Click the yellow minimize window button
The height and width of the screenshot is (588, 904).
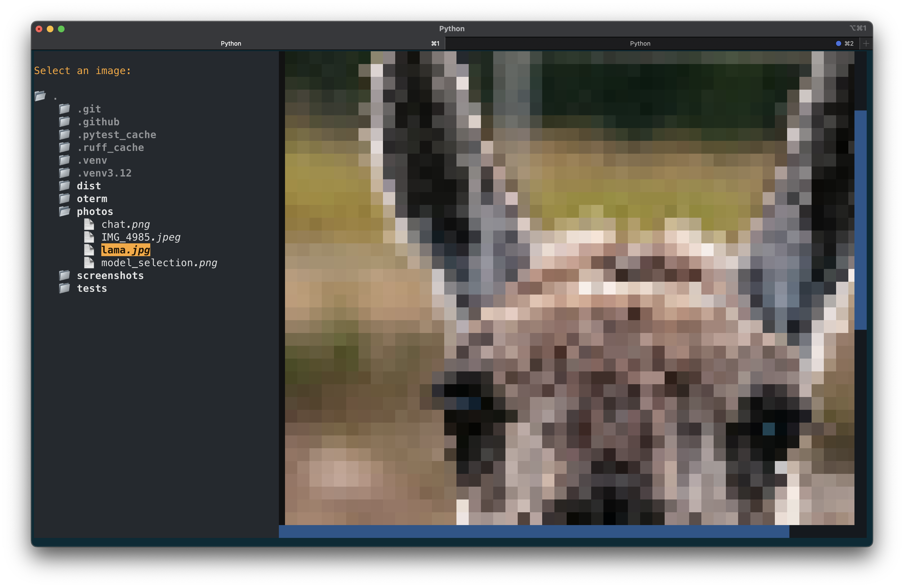coord(50,29)
